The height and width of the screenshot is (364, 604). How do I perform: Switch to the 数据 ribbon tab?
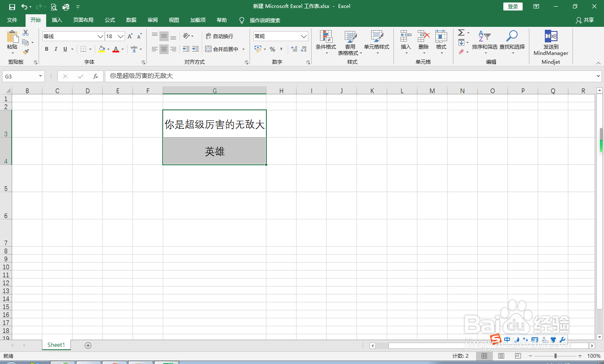pyautogui.click(x=131, y=20)
